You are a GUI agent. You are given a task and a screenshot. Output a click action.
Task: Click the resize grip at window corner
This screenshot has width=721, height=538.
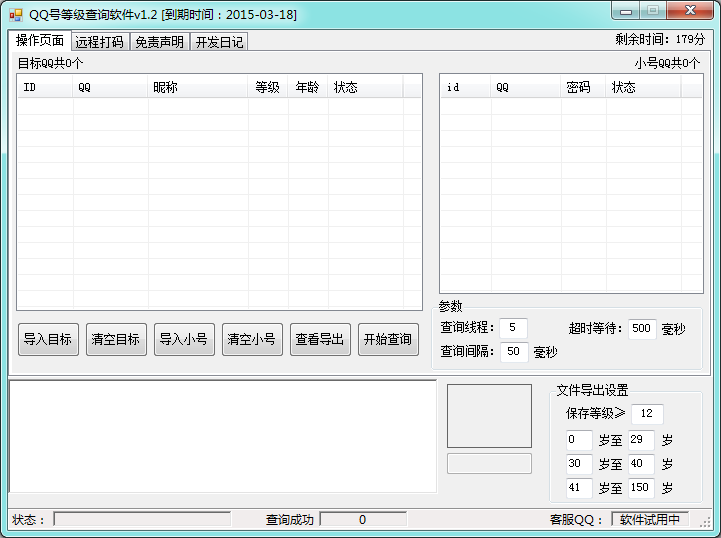pyautogui.click(x=705, y=521)
